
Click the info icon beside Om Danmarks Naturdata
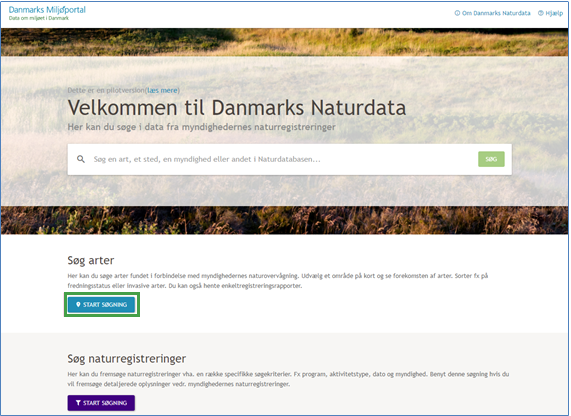(457, 13)
